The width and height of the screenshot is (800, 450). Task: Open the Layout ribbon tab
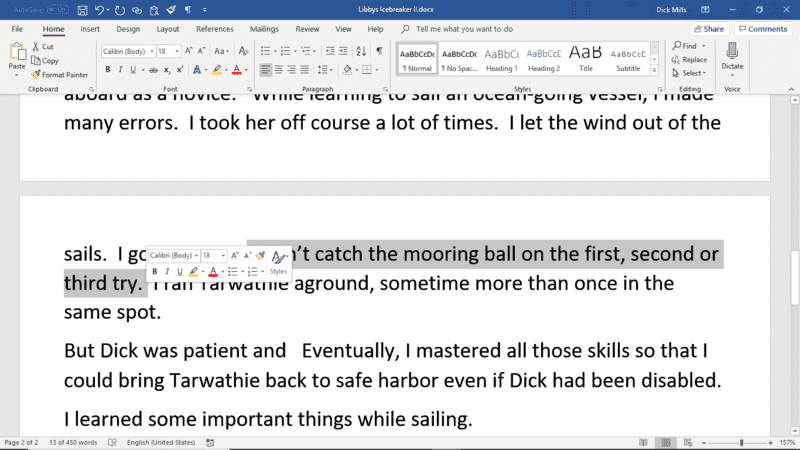(x=168, y=29)
